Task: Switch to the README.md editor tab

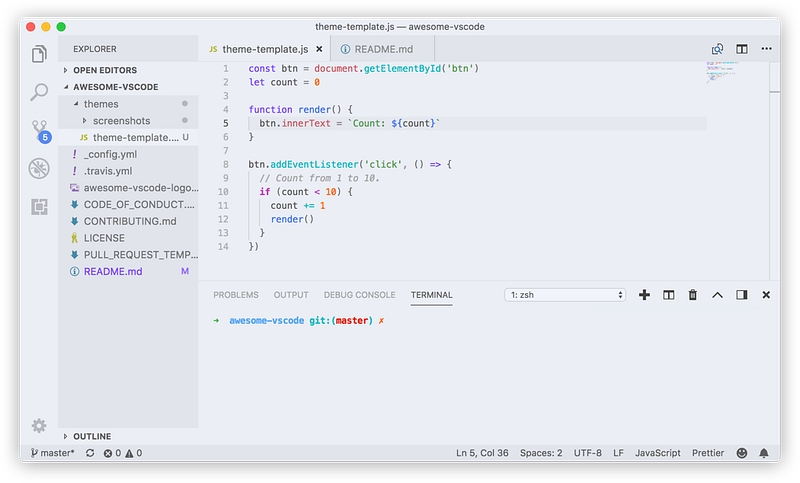Action: pyautogui.click(x=383, y=49)
